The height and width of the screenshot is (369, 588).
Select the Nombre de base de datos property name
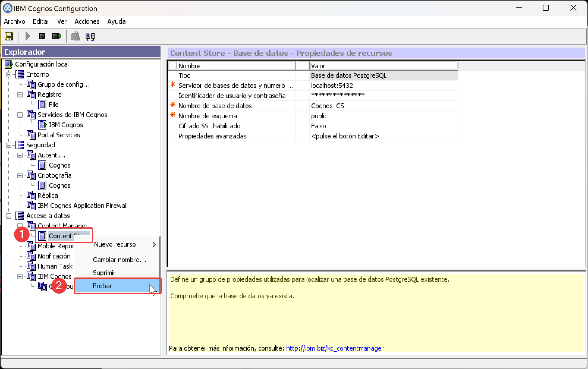coord(236,106)
